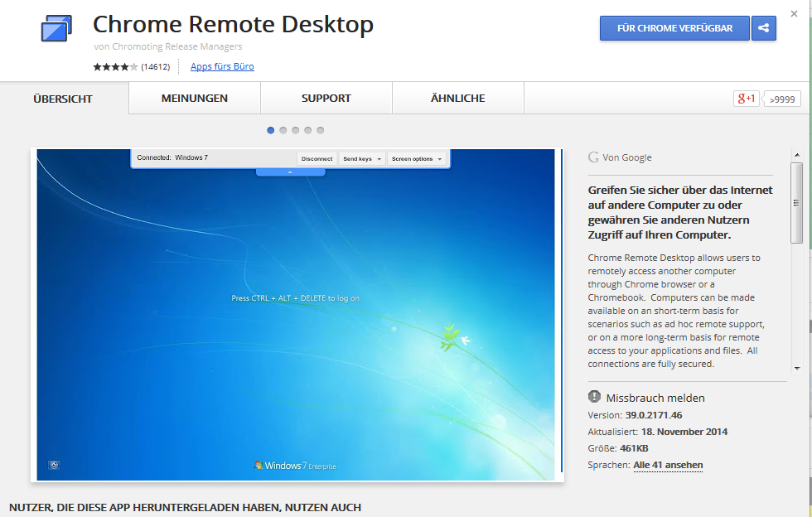The height and width of the screenshot is (517, 812).
Task: Click the Chrome Remote Desktop title
Action: (x=233, y=24)
